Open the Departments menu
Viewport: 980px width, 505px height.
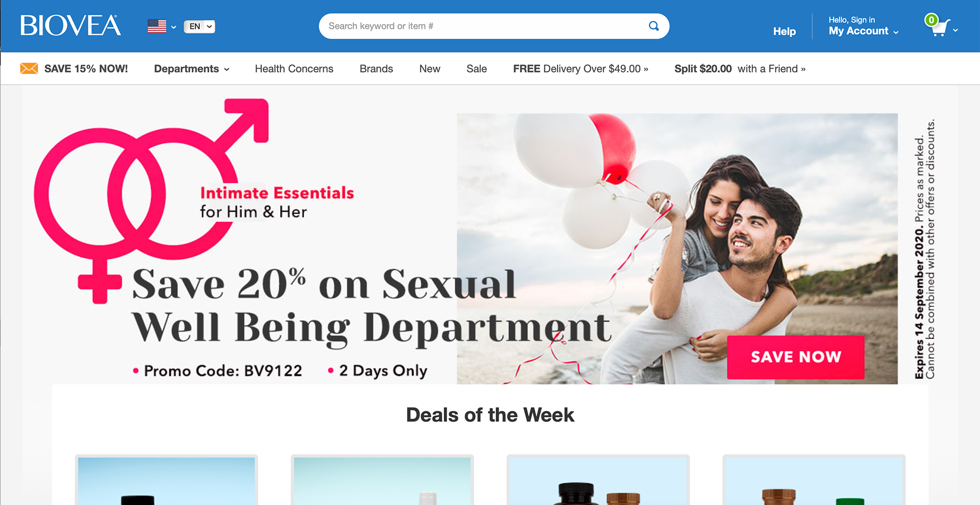(192, 69)
